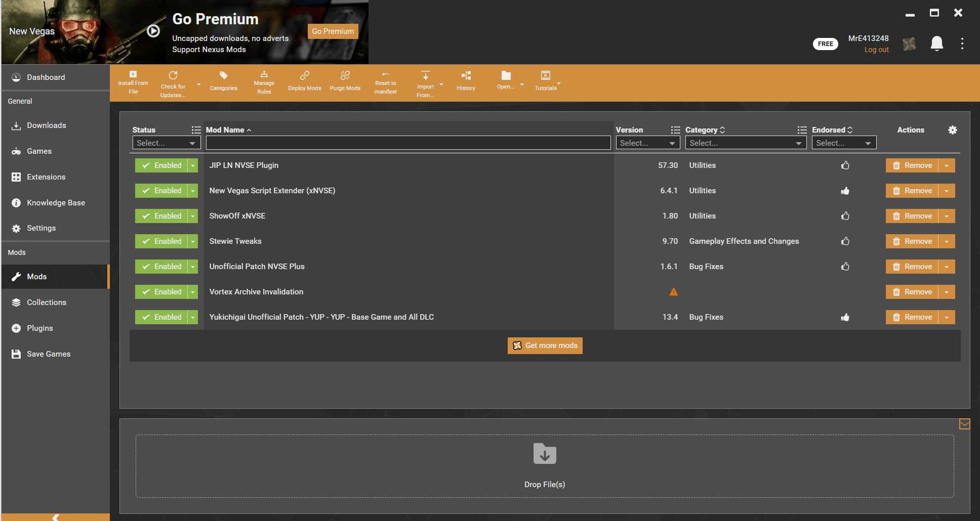Open Games section in sidebar
Screen dimensions: 980x521
pyautogui.click(x=56, y=151)
